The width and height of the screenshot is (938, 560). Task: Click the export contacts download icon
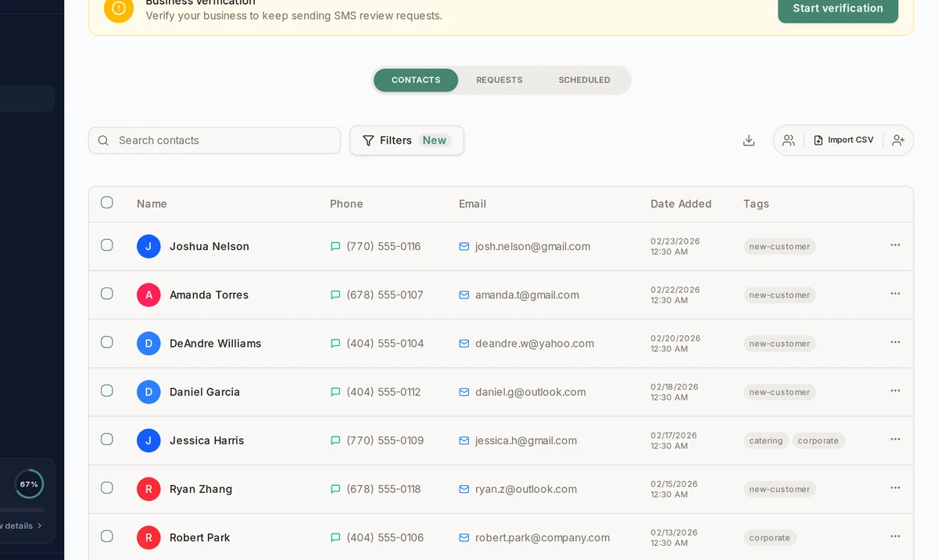tap(749, 140)
